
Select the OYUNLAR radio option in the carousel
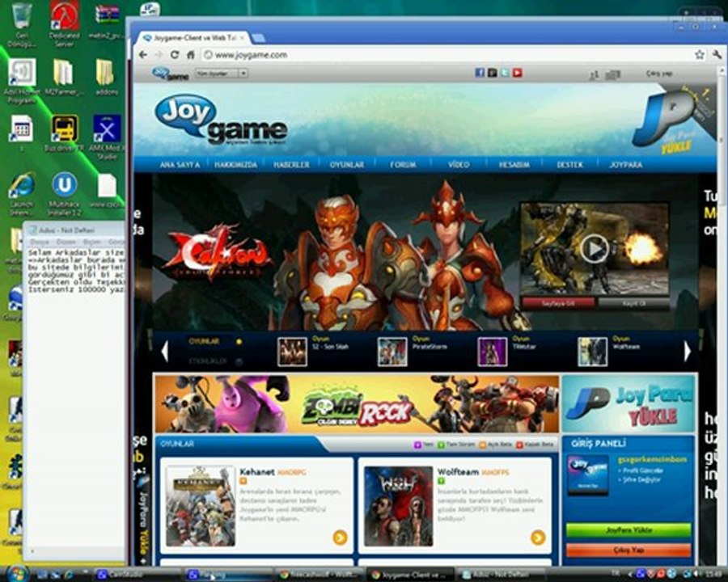tap(239, 342)
